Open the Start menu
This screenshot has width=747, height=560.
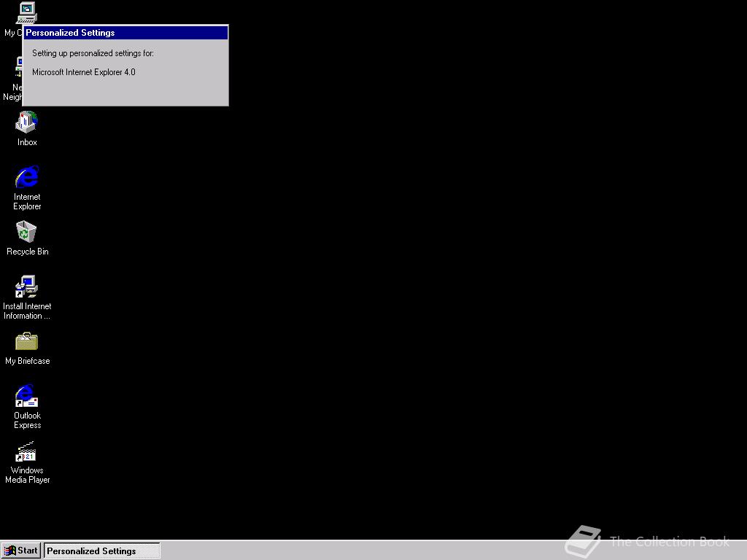tap(21, 551)
